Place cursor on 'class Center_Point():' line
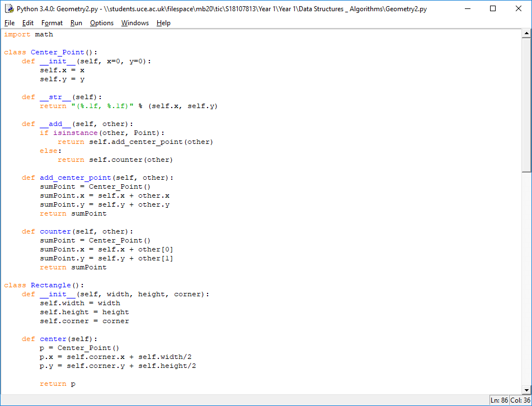The width and height of the screenshot is (532, 406). (50, 52)
